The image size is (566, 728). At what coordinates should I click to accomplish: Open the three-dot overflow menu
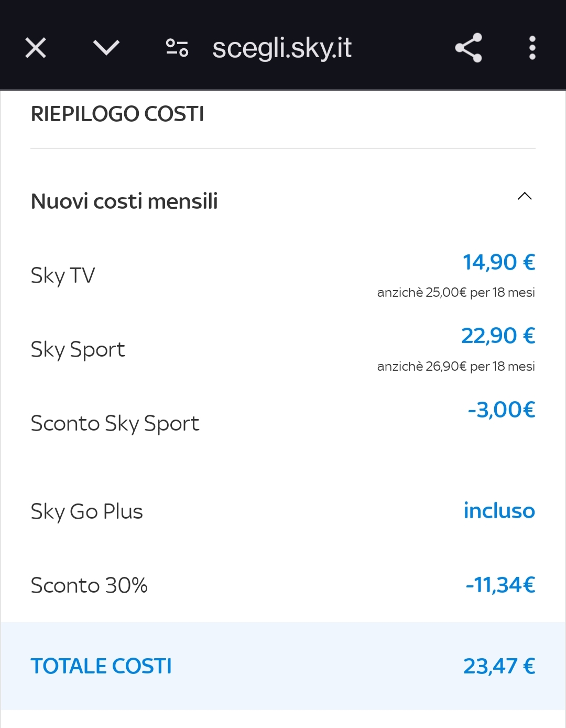[532, 48]
